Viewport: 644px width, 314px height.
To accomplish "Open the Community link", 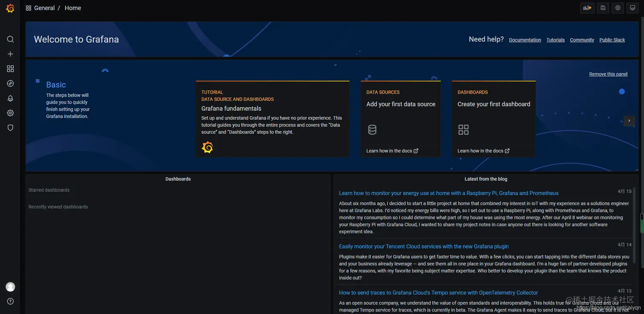I will pos(582,40).
